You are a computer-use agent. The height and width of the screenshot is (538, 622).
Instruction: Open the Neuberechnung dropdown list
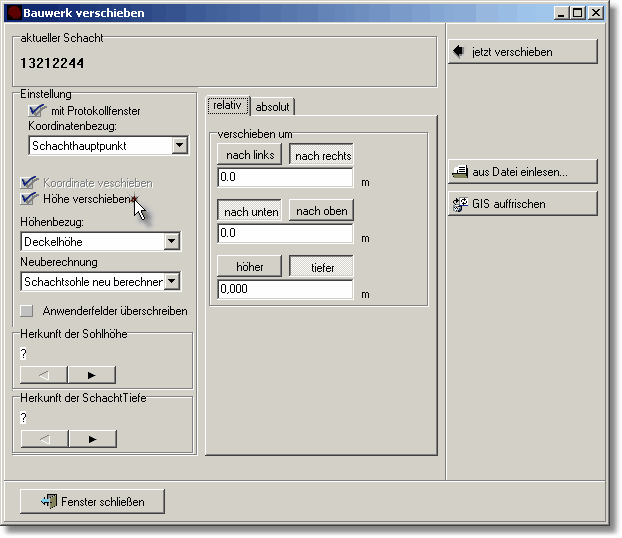click(172, 282)
